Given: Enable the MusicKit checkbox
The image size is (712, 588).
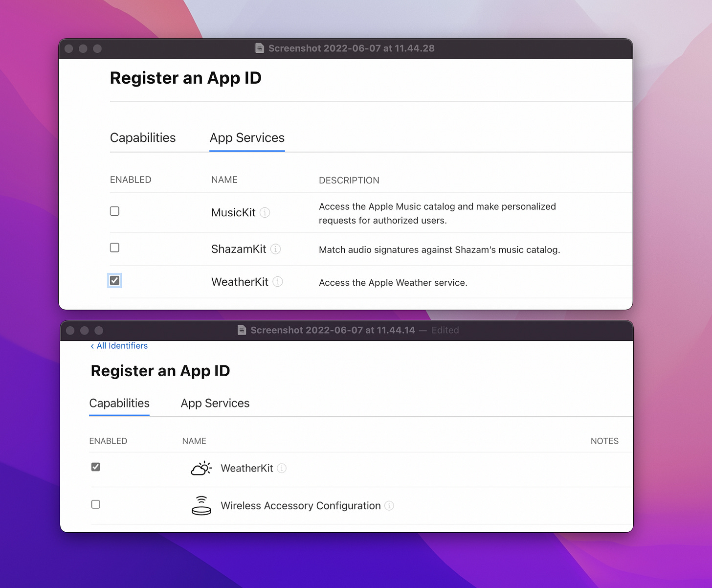Looking at the screenshot, I should pyautogui.click(x=114, y=211).
